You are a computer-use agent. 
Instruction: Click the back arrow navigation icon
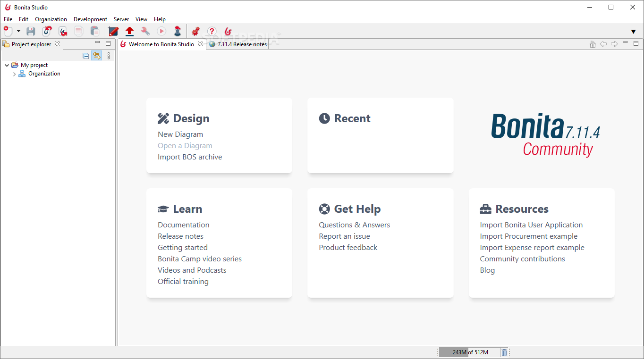coord(603,44)
